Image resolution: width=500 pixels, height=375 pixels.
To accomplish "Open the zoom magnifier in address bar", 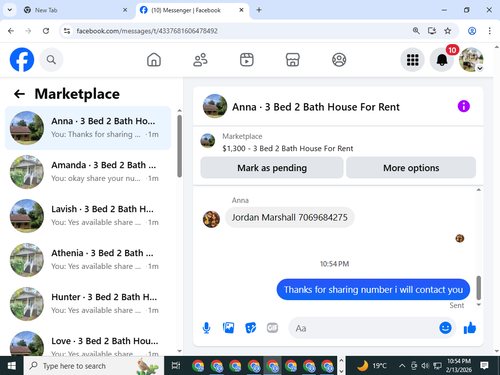I will point(416,31).
